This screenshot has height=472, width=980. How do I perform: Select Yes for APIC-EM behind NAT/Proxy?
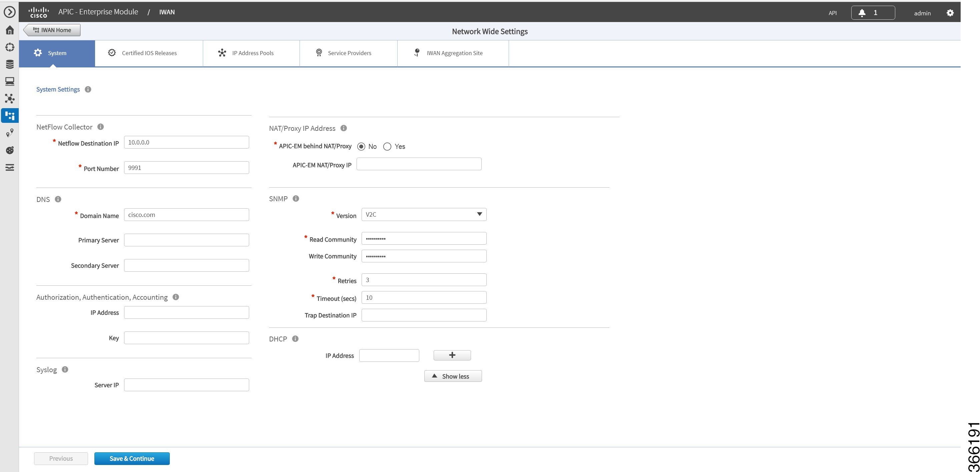[x=387, y=147]
